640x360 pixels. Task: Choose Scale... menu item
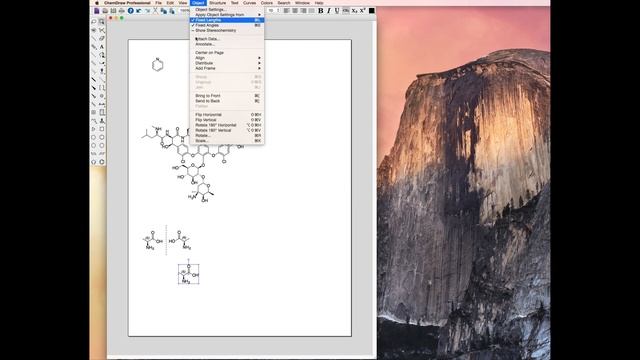coord(227,141)
